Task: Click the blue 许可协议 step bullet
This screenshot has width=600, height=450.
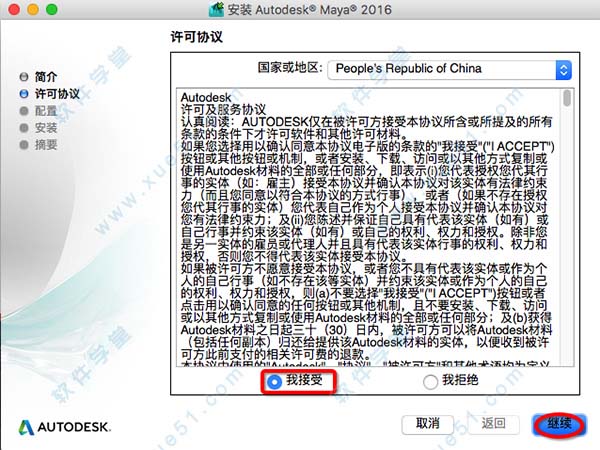Action: click(x=24, y=94)
